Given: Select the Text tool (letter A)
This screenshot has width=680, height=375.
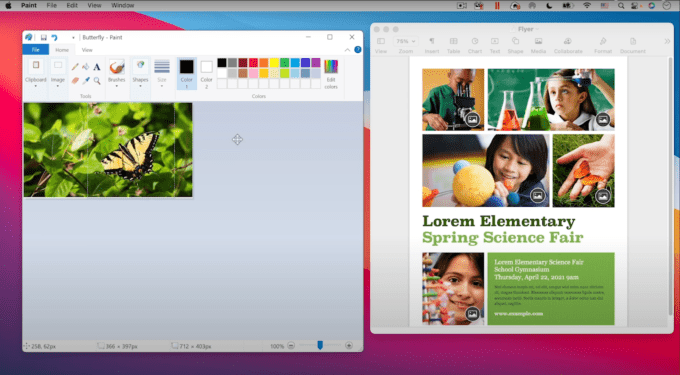Looking at the screenshot, I should (x=97, y=67).
